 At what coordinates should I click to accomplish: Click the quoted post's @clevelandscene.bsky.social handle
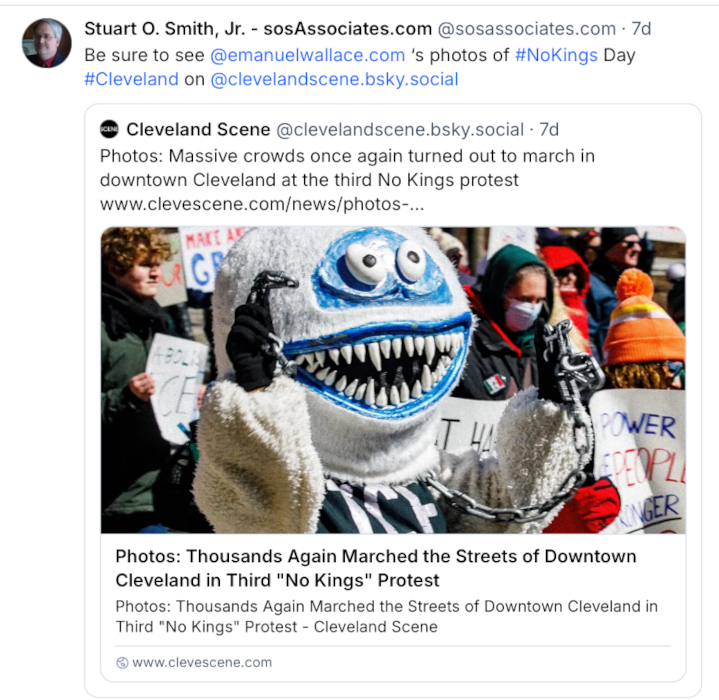tap(400, 129)
